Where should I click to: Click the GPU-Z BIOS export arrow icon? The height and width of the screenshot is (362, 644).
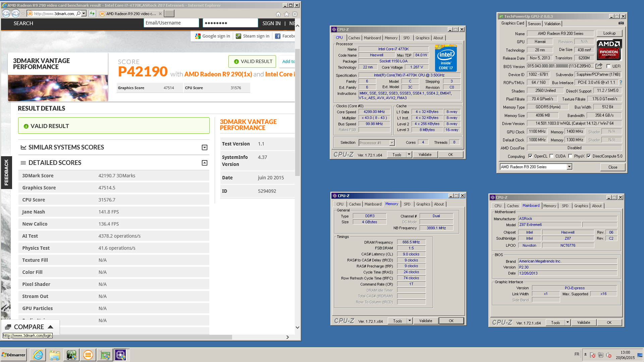pyautogui.click(x=599, y=66)
